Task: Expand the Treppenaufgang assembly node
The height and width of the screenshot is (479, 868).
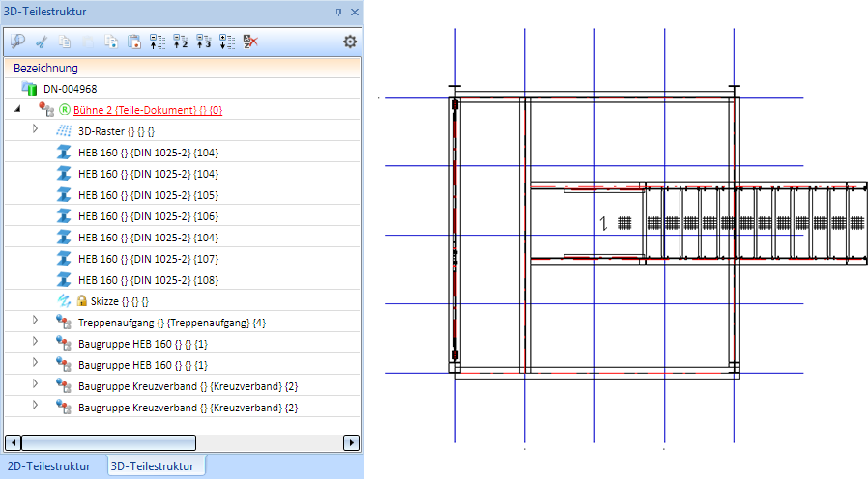Action: coord(36,320)
